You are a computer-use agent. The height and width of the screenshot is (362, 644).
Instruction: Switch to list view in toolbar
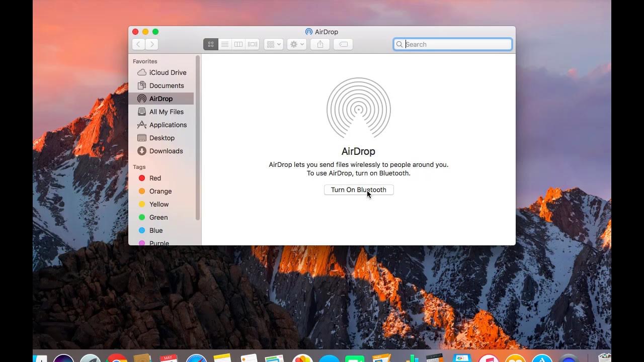(x=225, y=44)
